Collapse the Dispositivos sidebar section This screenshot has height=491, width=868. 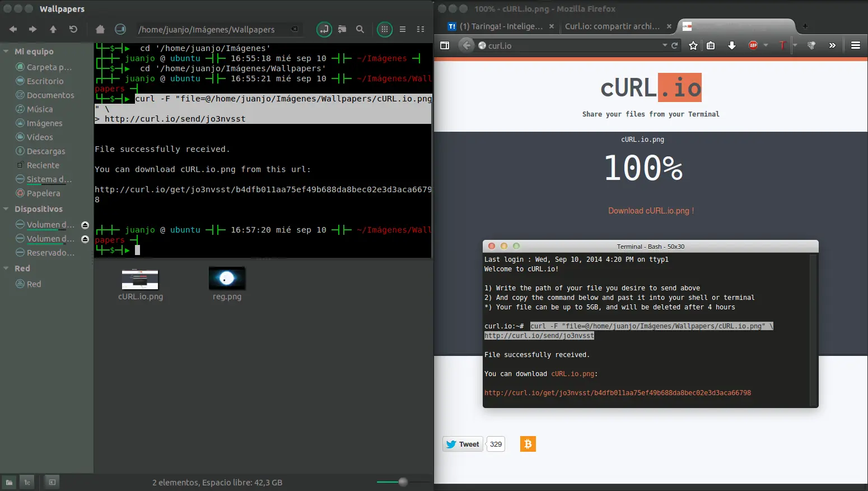click(x=6, y=209)
